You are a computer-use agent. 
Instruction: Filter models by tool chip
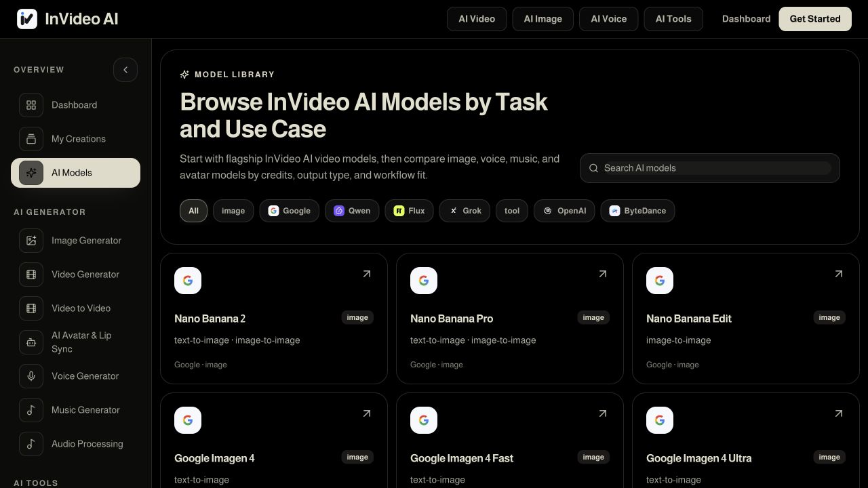point(512,211)
